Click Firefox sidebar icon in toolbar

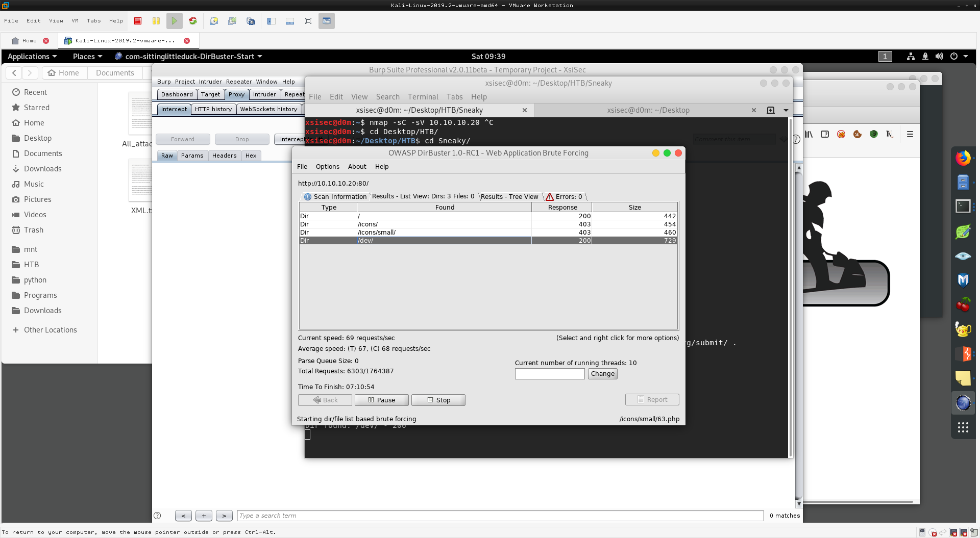point(825,134)
